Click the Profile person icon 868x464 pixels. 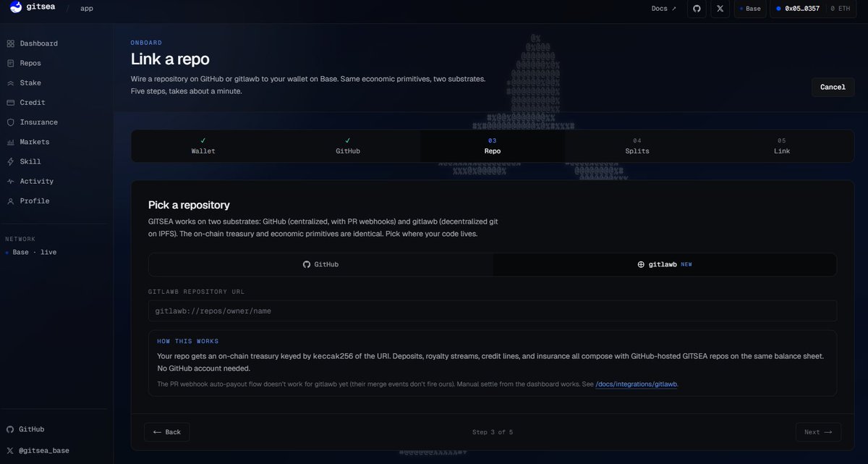pyautogui.click(x=11, y=201)
